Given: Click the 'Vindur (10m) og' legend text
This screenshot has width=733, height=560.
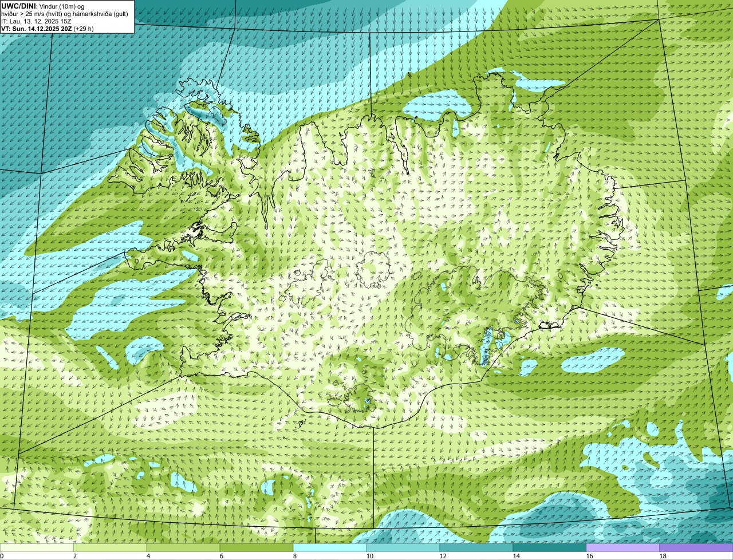Looking at the screenshot, I should tap(62, 6).
